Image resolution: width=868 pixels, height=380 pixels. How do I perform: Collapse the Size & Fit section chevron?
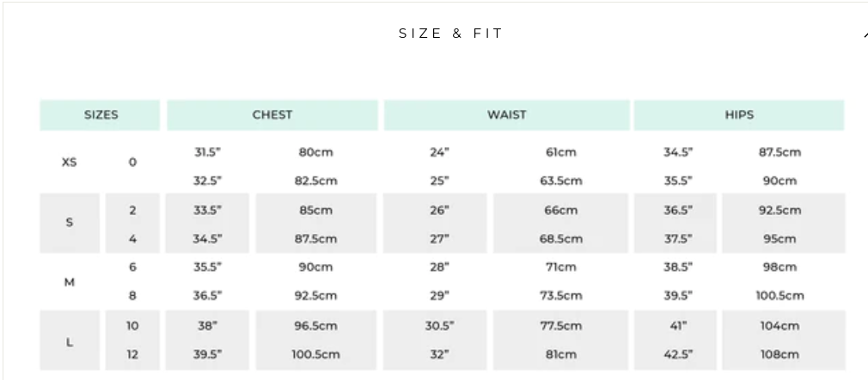click(864, 34)
